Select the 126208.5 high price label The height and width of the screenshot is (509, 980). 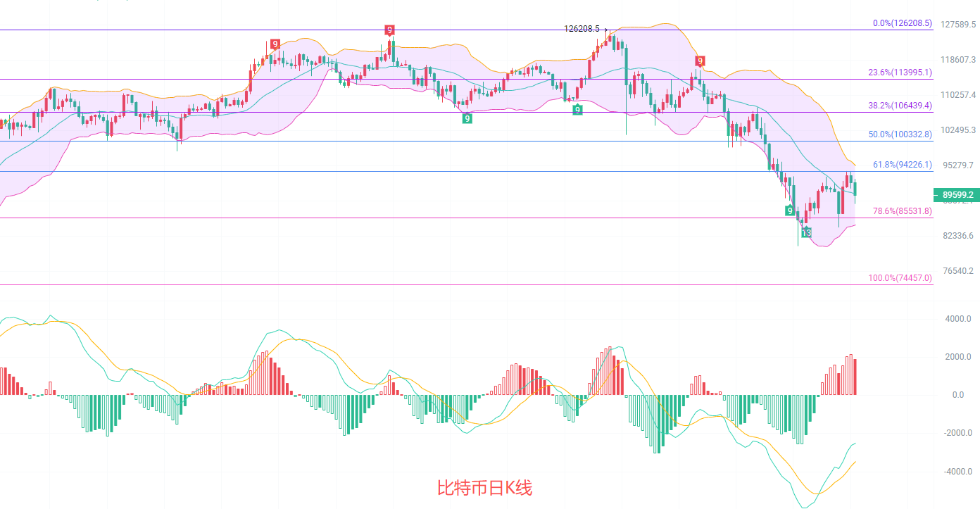click(582, 29)
